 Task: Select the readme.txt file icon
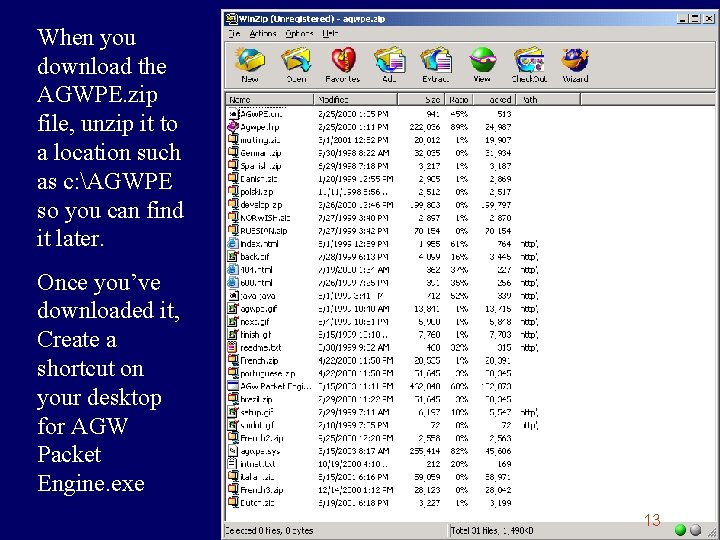click(233, 347)
